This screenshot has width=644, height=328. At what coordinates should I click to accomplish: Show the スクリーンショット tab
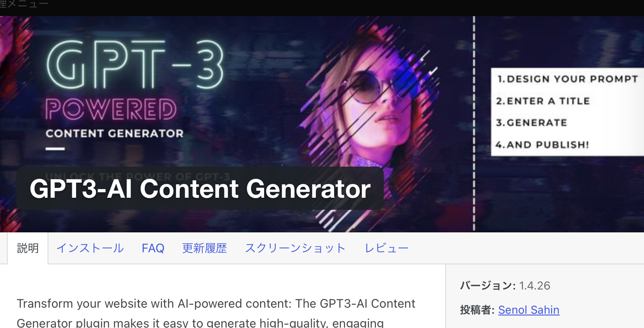pyautogui.click(x=295, y=248)
